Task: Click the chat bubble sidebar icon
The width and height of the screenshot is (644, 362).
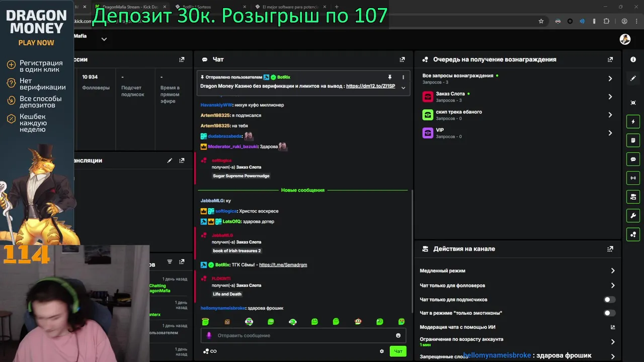Action: click(x=633, y=159)
